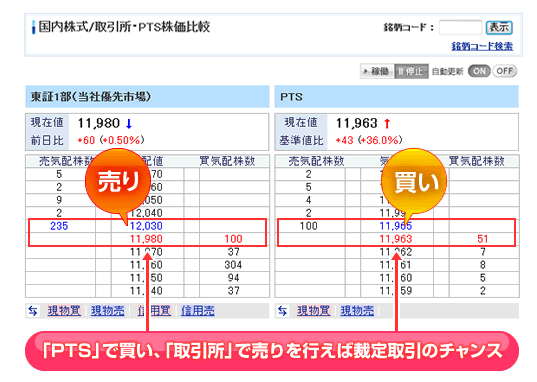Screen dimensions: 537x382
Task: Open 現物買 link under 東証1部
Action: [x=64, y=311]
